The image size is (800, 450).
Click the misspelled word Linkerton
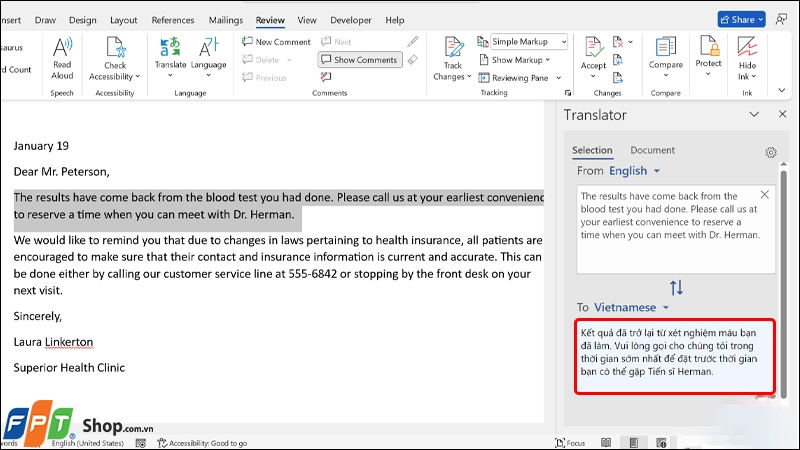pyautogui.click(x=69, y=342)
